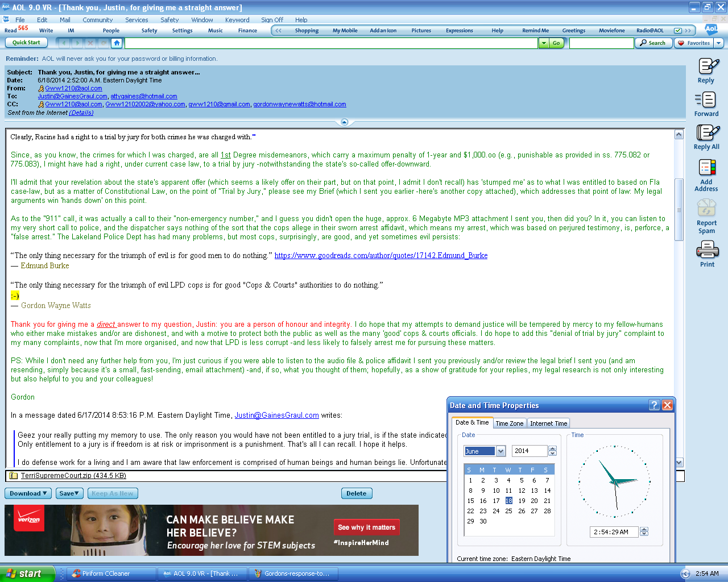Open Piriform CCleaner from the taskbar
The height and width of the screenshot is (582, 728).
(111, 573)
